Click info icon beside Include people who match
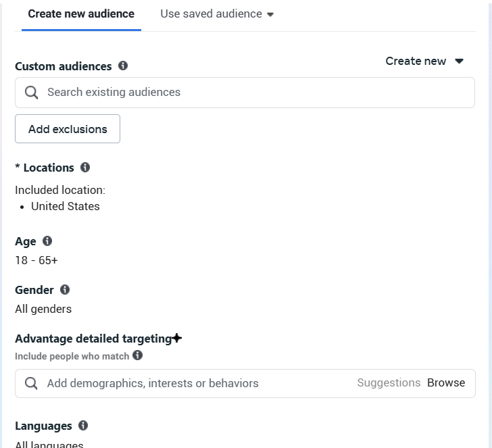 137,355
